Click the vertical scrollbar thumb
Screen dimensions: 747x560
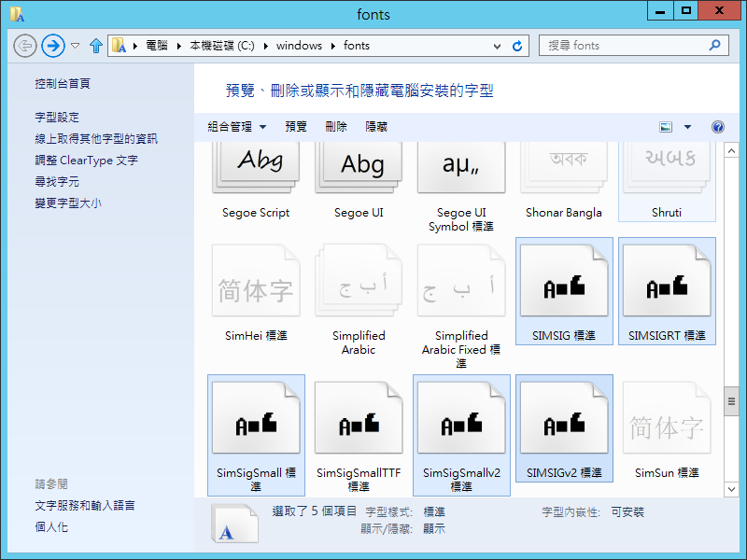pos(731,401)
